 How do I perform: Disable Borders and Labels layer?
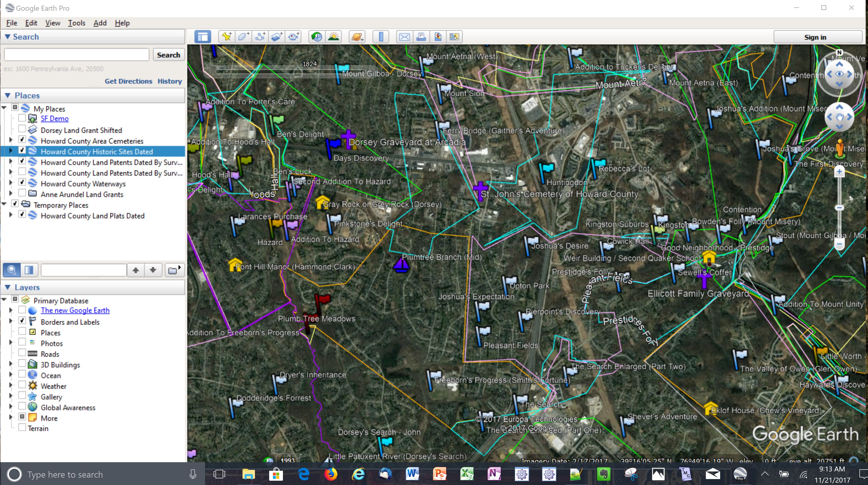point(22,321)
